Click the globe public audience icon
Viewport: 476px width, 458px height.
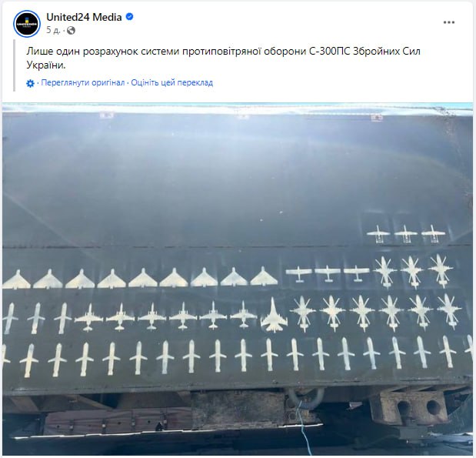71,30
